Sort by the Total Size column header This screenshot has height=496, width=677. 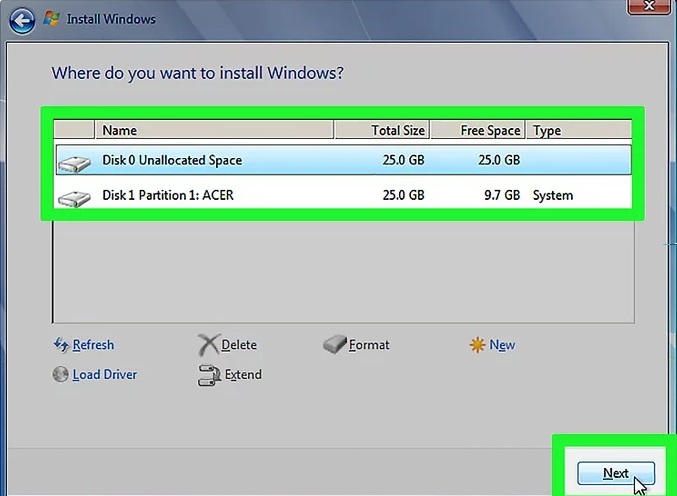pos(382,130)
